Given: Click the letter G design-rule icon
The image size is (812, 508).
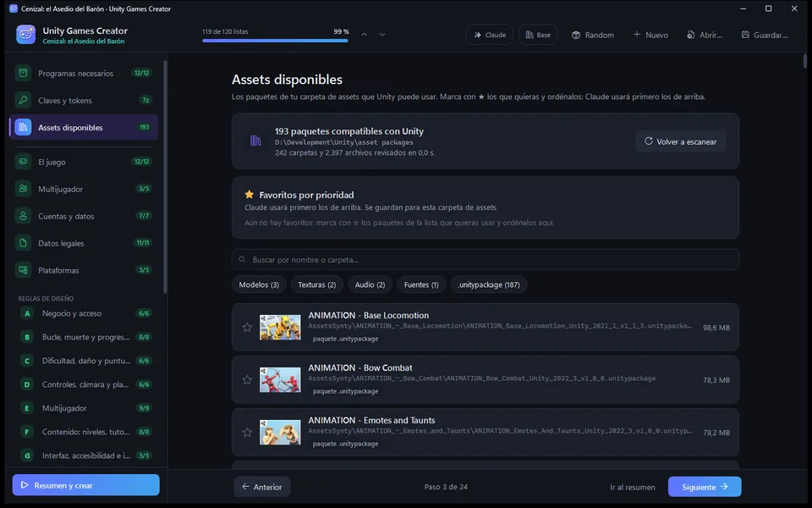Looking at the screenshot, I should (27, 456).
